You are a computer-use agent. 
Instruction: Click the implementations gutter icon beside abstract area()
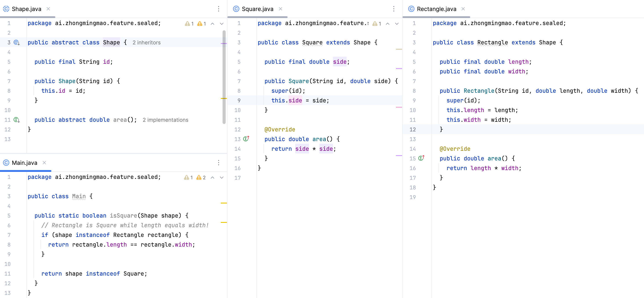(16, 120)
